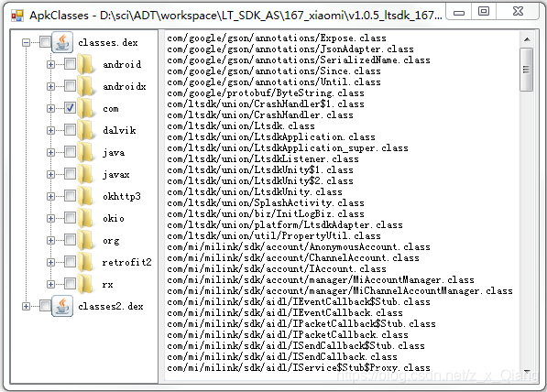Click the javax folder icon
Image resolution: width=547 pixels, height=392 pixels.
[85, 174]
